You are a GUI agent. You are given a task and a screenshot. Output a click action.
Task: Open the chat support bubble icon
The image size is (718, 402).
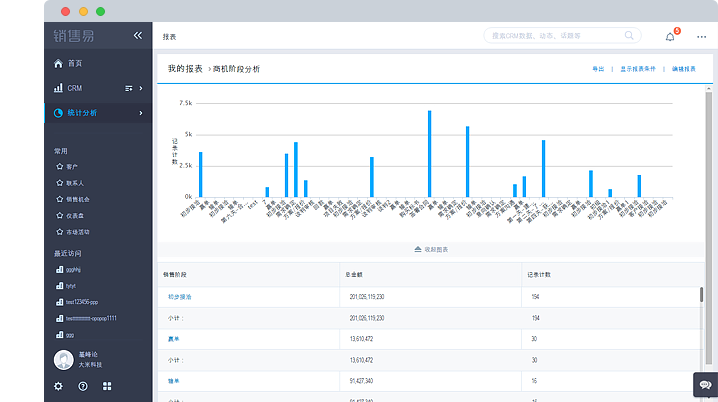pos(704,384)
